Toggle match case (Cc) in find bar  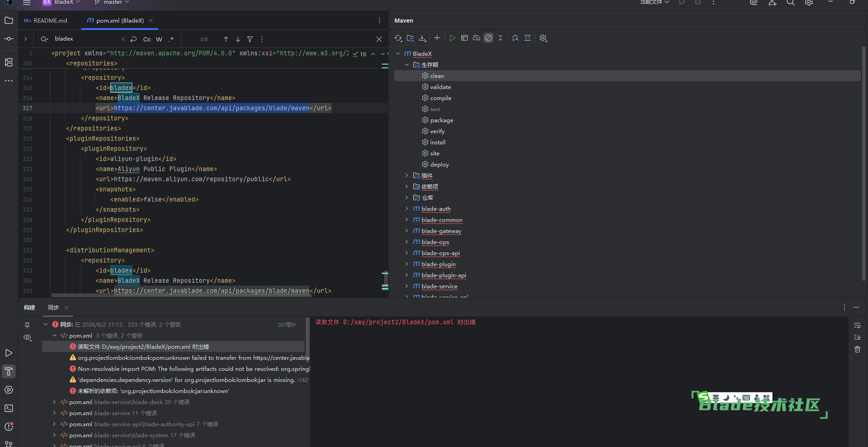pos(147,39)
